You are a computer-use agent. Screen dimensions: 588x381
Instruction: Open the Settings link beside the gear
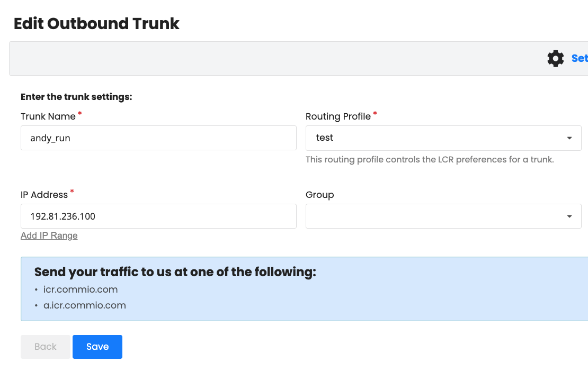[579, 58]
